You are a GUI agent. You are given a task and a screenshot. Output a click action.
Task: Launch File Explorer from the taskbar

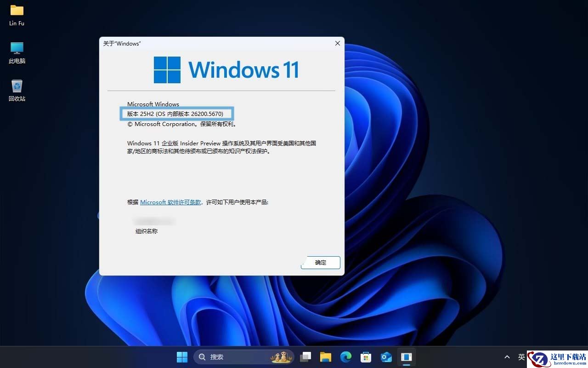pyautogui.click(x=326, y=357)
